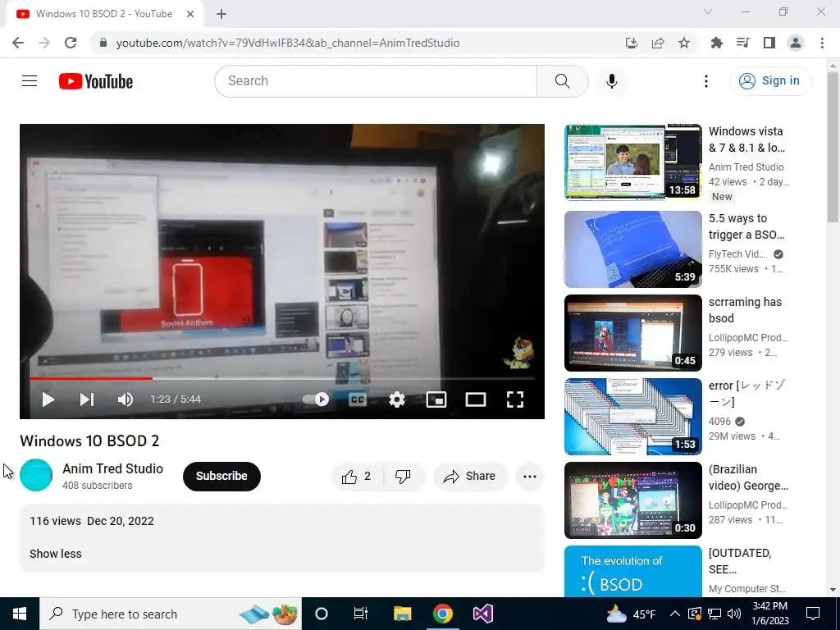Play the video with the play button

[48, 399]
